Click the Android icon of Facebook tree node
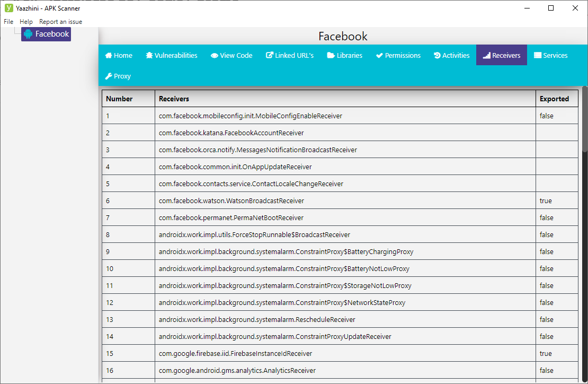The image size is (588, 384). (x=28, y=34)
